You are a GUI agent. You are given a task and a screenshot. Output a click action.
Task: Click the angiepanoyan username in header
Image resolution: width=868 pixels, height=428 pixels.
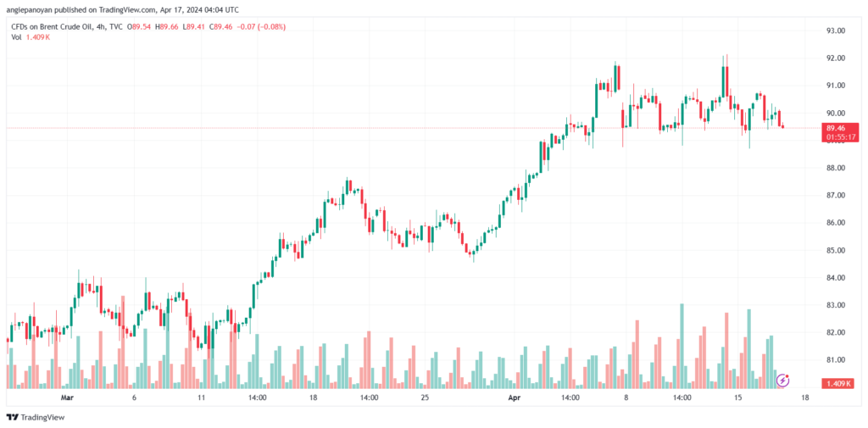click(x=30, y=9)
